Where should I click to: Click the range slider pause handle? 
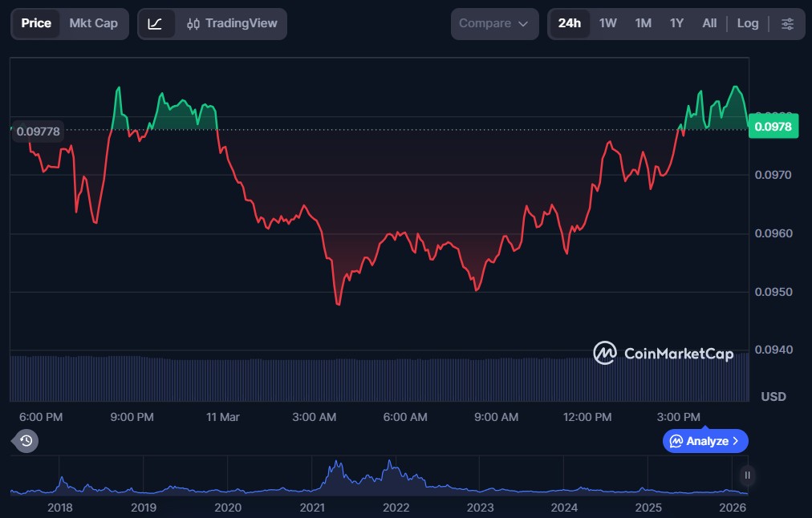pos(747,476)
